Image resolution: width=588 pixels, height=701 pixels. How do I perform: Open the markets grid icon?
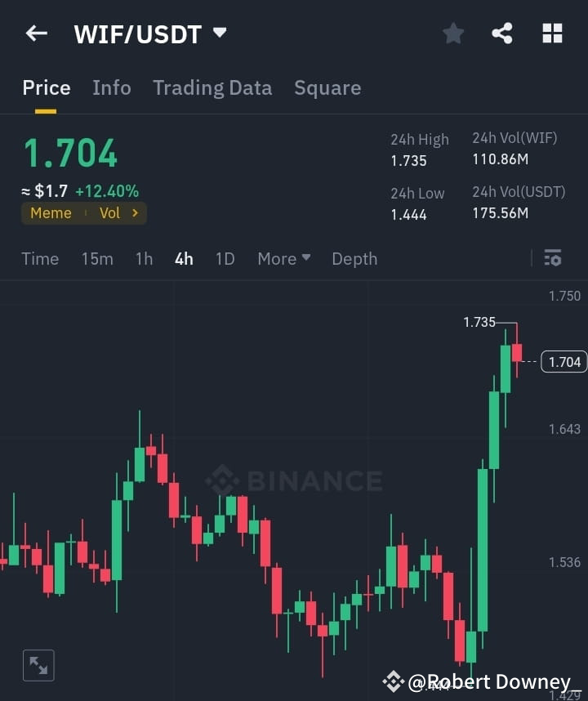pyautogui.click(x=552, y=33)
